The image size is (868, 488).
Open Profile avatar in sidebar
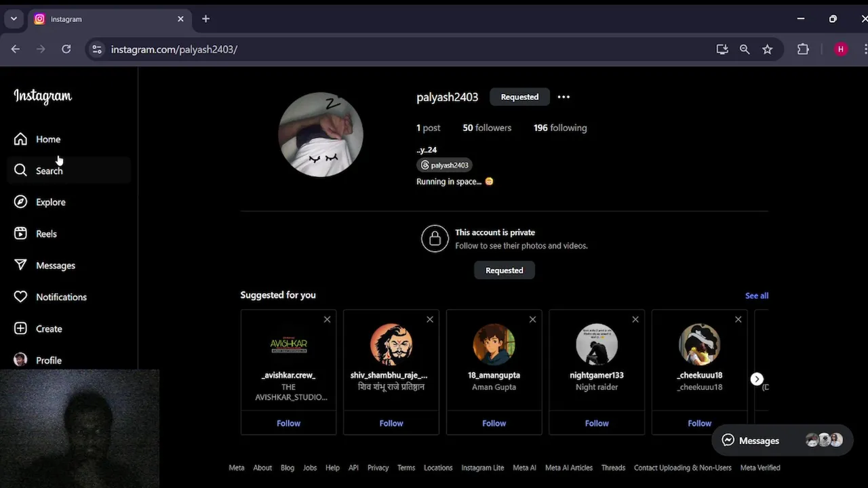(20, 360)
